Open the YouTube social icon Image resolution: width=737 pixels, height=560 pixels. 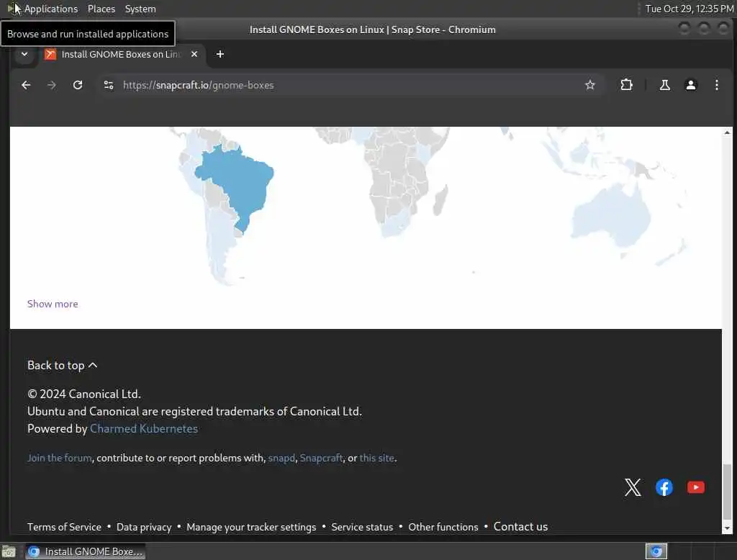point(696,487)
